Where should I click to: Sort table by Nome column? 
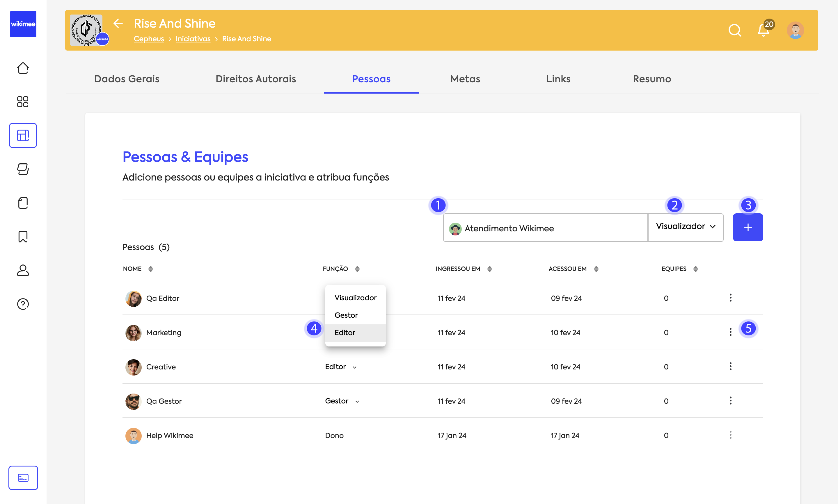[x=151, y=269]
